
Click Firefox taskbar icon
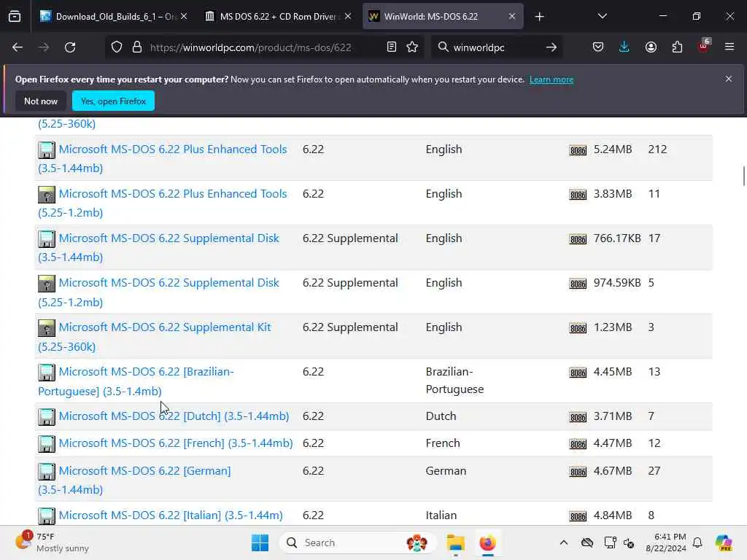(487, 542)
